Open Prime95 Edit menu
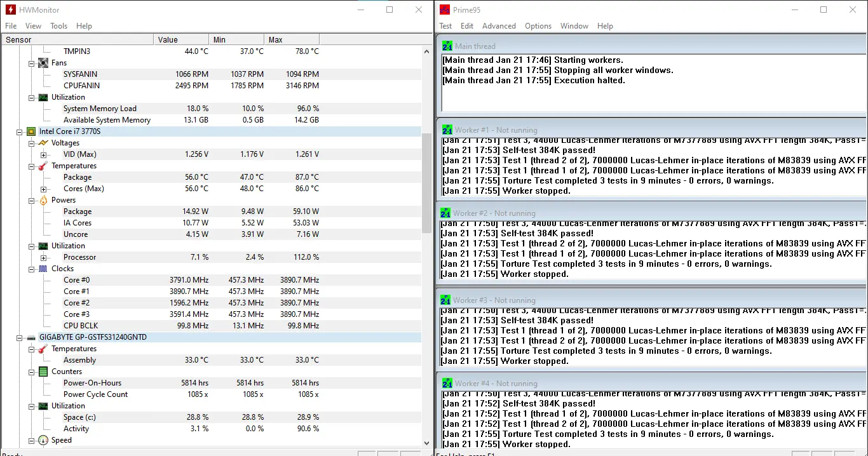 click(467, 26)
